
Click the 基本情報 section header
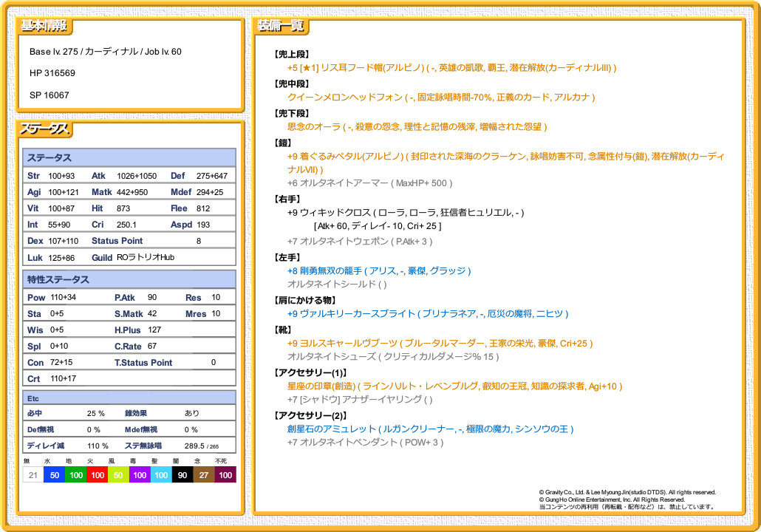[x=44, y=27]
